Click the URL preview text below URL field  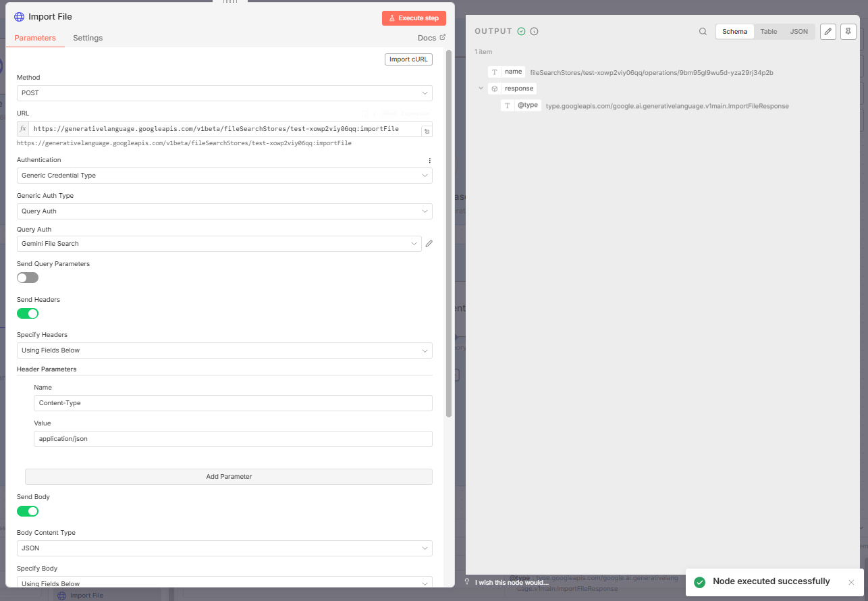(184, 143)
